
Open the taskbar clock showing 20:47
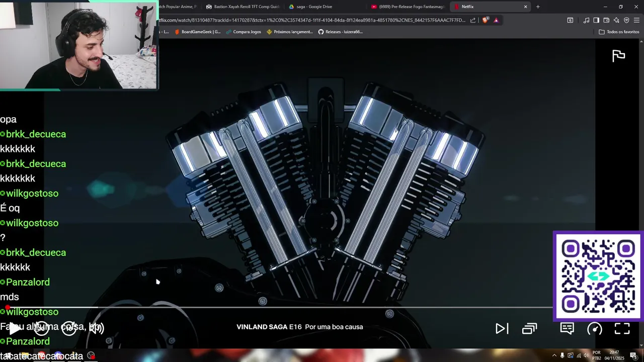pos(614,355)
